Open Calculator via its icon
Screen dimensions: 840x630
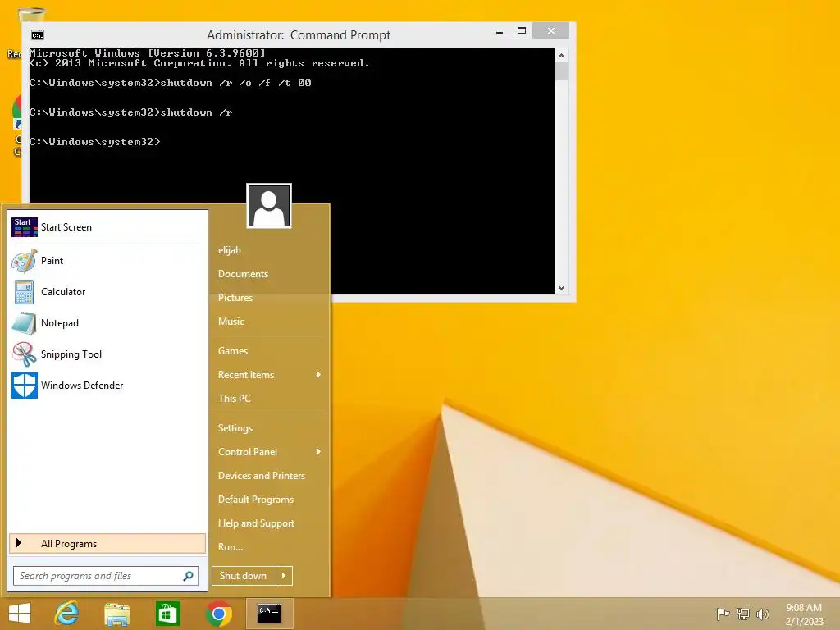tap(25, 292)
